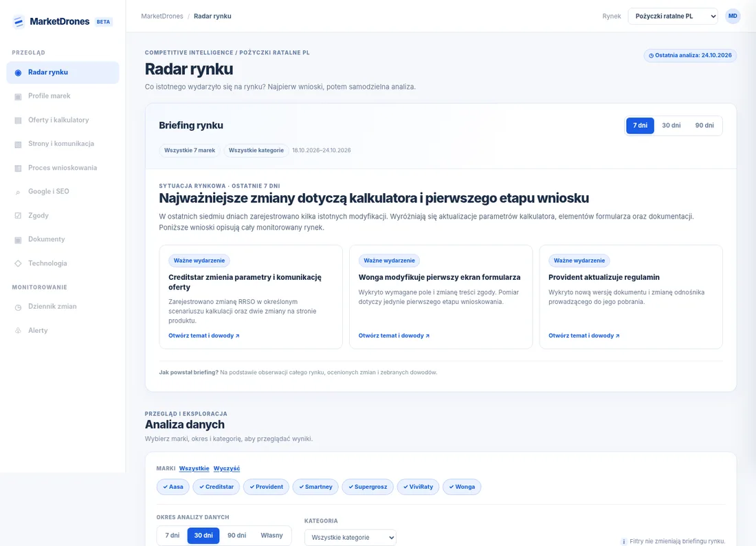Screen dimensions: 756x546
Task: Click the Radar rynku sidebar icon
Action: 18,73
